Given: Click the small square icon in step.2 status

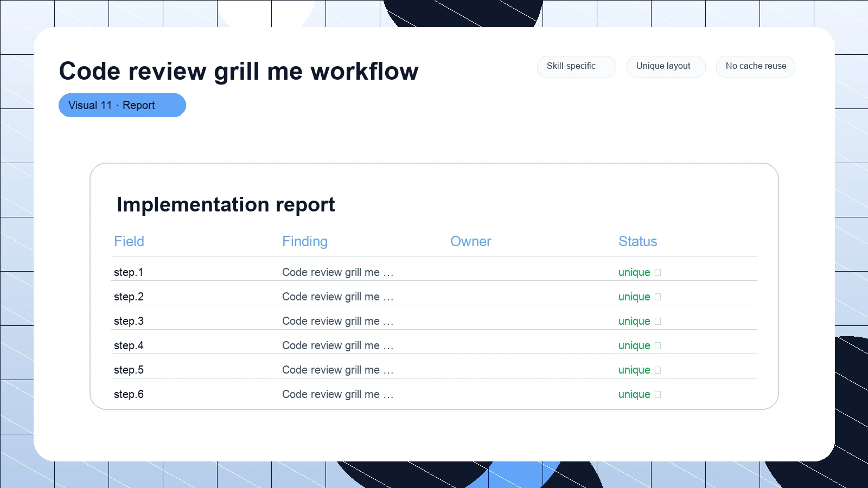Looking at the screenshot, I should (x=658, y=297).
